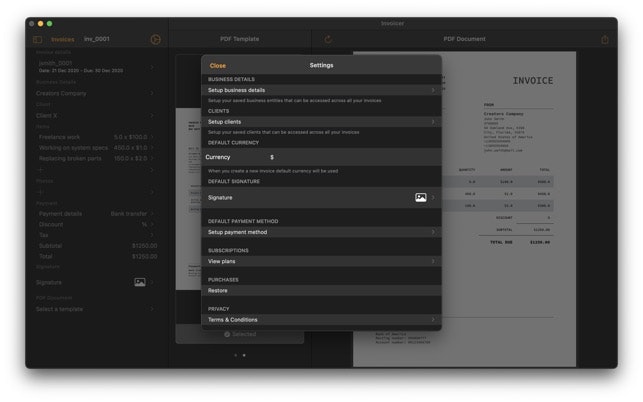Open the Freelance work item
Screen dimensions: 643x402
pyautogui.click(x=95, y=137)
